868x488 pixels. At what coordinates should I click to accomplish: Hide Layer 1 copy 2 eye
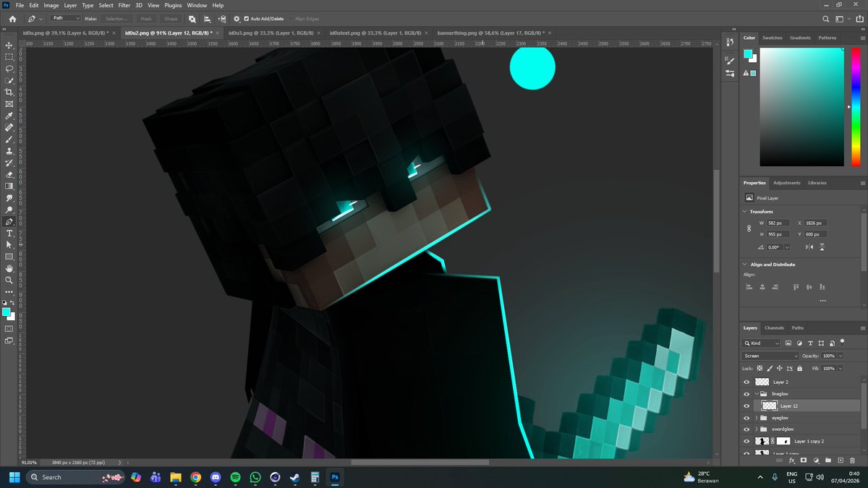[x=747, y=441]
